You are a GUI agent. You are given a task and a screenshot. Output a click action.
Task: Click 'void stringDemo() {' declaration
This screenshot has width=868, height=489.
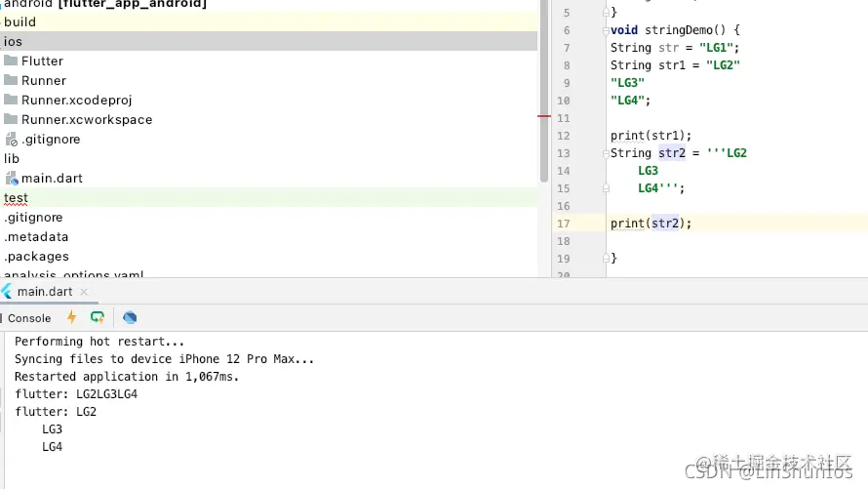tap(675, 30)
